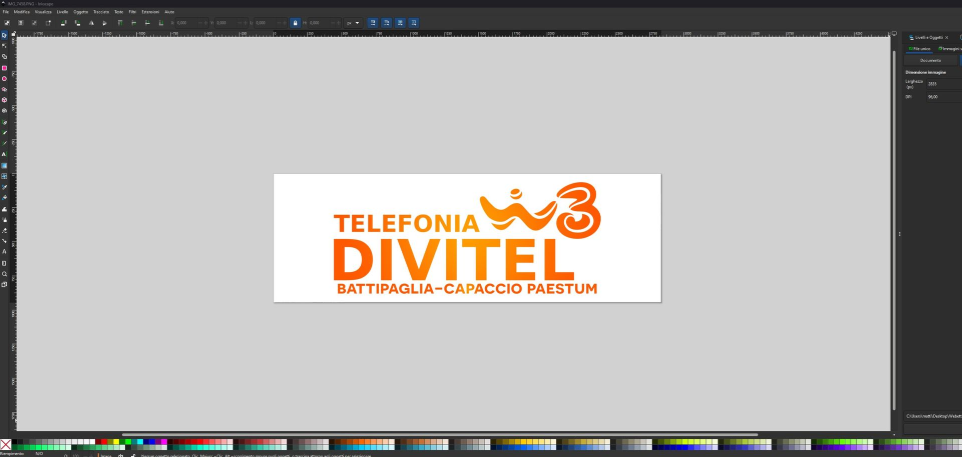This screenshot has height=457, width=962.
Task: Switch to Livelli e Oggetti panel tab
Action: (x=928, y=37)
